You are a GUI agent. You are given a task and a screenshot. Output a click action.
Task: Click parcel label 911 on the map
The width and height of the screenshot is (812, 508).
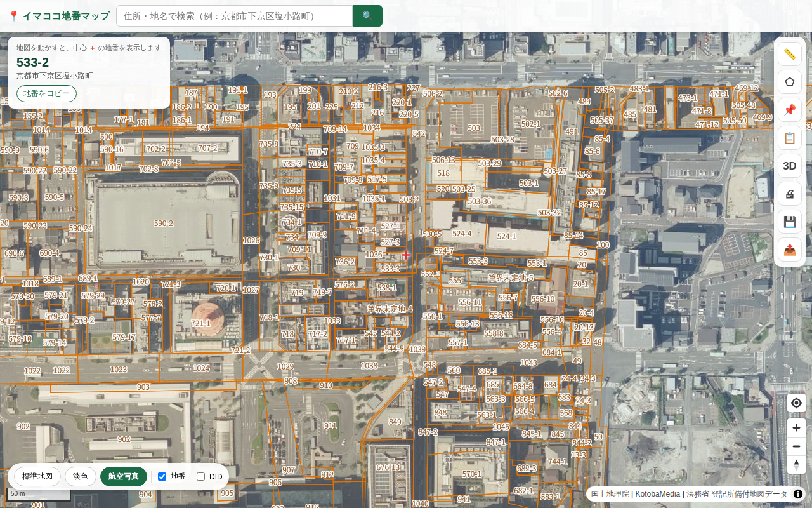coord(331,426)
